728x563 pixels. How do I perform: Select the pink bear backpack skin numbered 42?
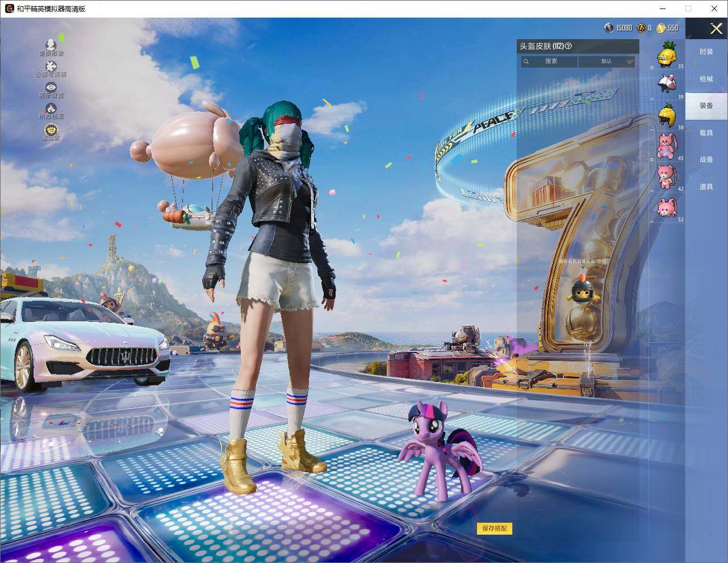(x=668, y=177)
